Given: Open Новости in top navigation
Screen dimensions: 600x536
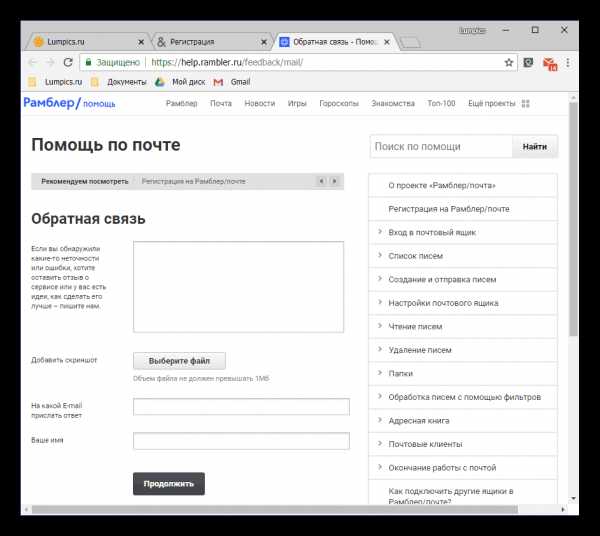Looking at the screenshot, I should [x=260, y=104].
